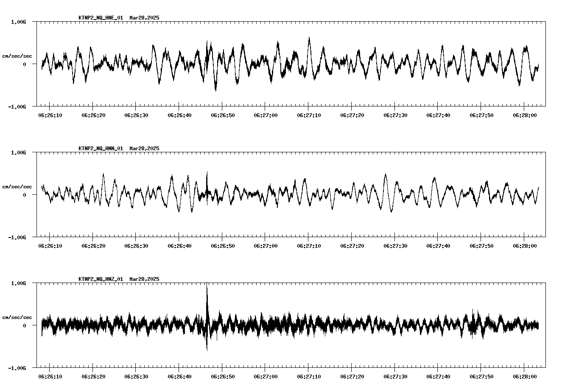Click the cm/sec/sec unit label of HNZ plot
The image size is (576, 392).
(17, 317)
